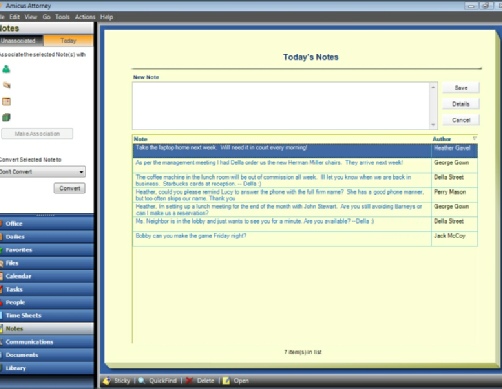The image size is (502, 389).
Task: Open the Dailies module
Action: (x=47, y=237)
